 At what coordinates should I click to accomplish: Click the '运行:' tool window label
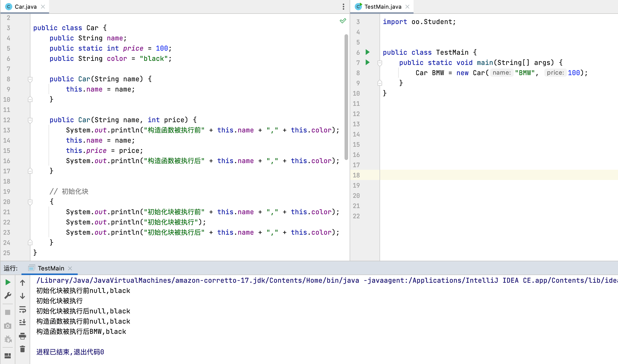tap(10, 268)
